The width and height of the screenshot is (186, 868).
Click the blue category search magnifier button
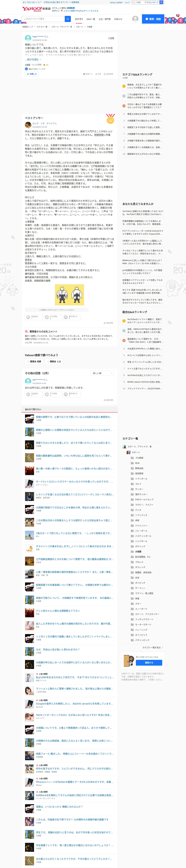point(68,19)
